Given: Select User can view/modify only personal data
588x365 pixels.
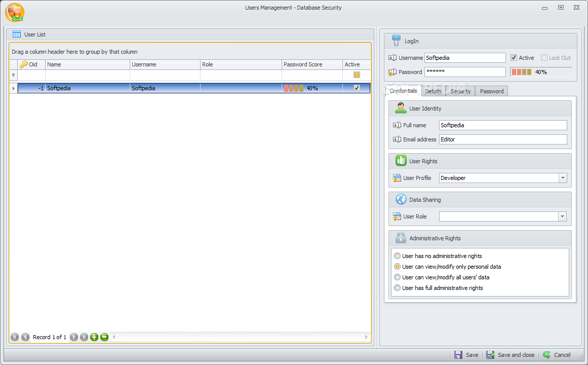Looking at the screenshot, I should tap(397, 266).
